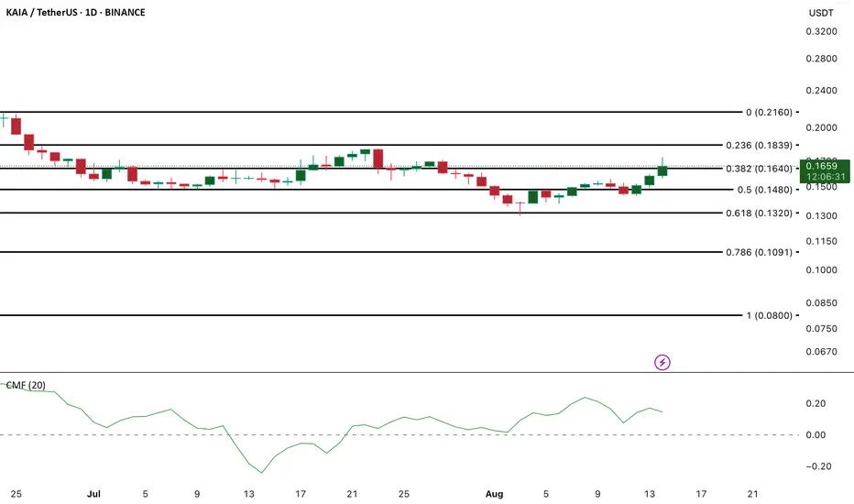Click the date 21 after Aug 17
This screenshot has width=854, height=504.
pyautogui.click(x=752, y=494)
